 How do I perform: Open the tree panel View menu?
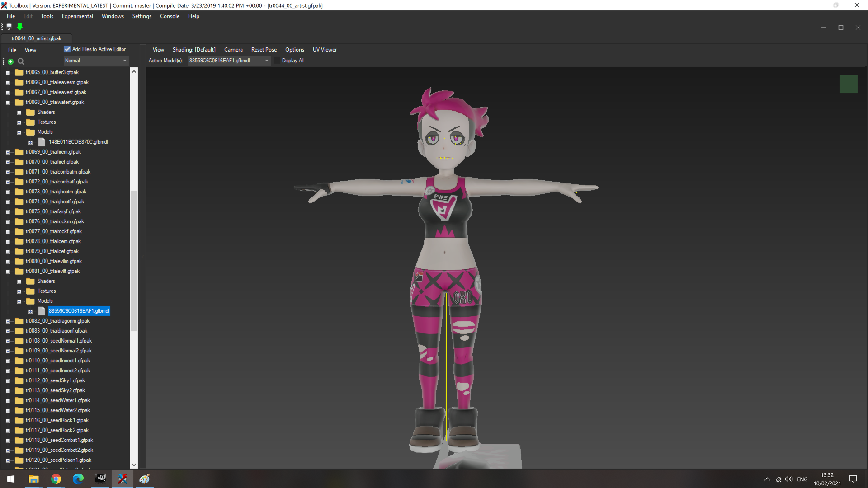30,50
